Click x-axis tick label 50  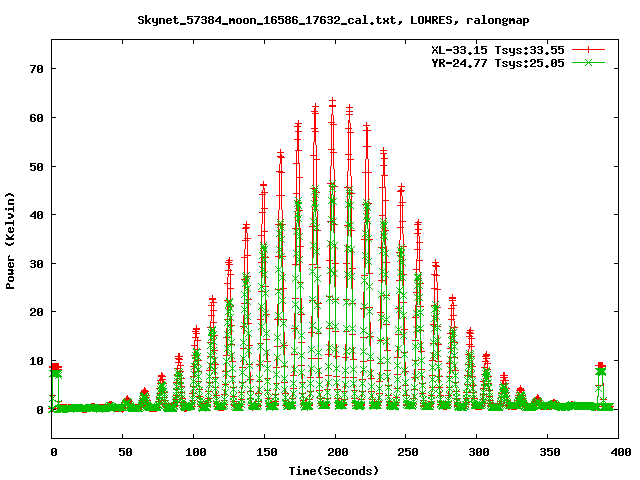pyautogui.click(x=125, y=452)
